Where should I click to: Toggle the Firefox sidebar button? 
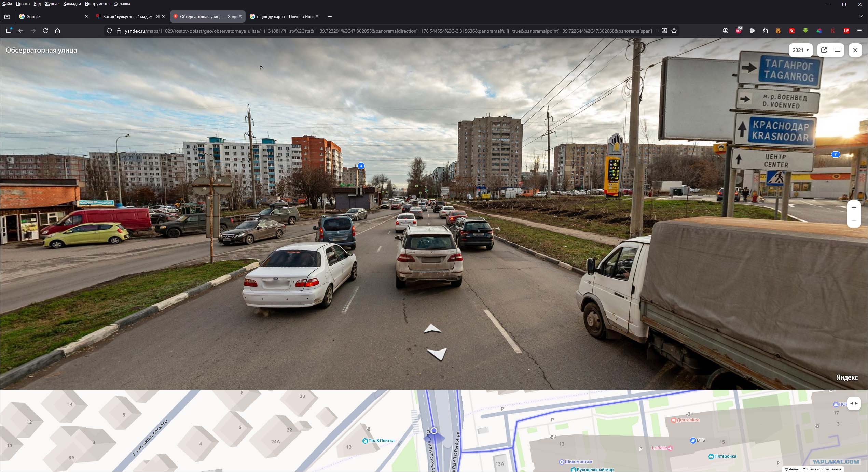[9, 31]
